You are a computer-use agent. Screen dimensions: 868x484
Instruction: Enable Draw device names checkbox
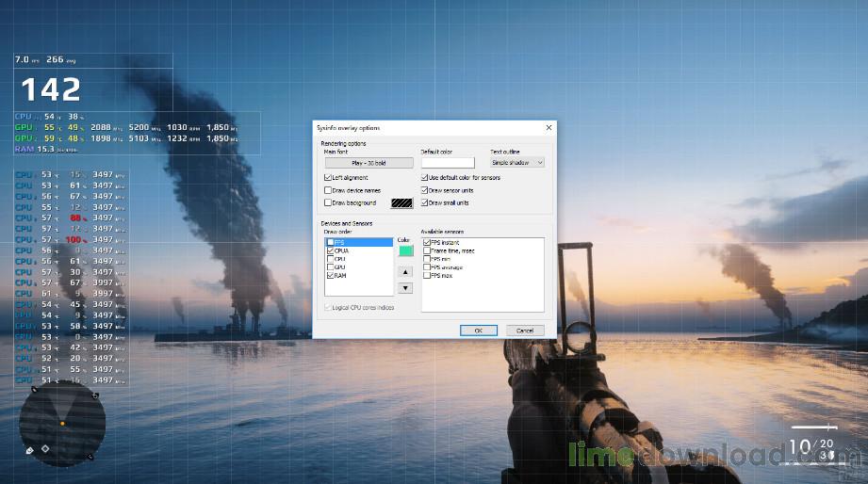pyautogui.click(x=328, y=190)
